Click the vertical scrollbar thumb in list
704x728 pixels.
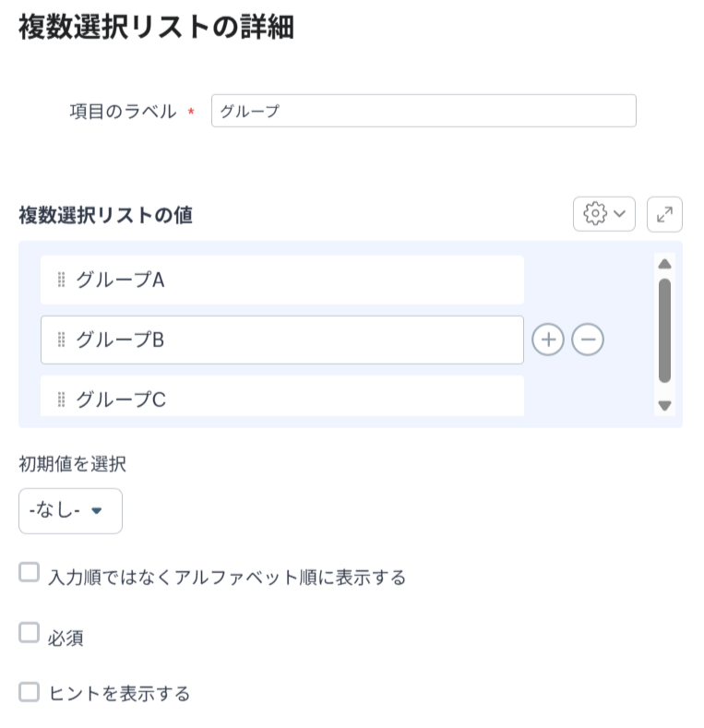tap(664, 329)
